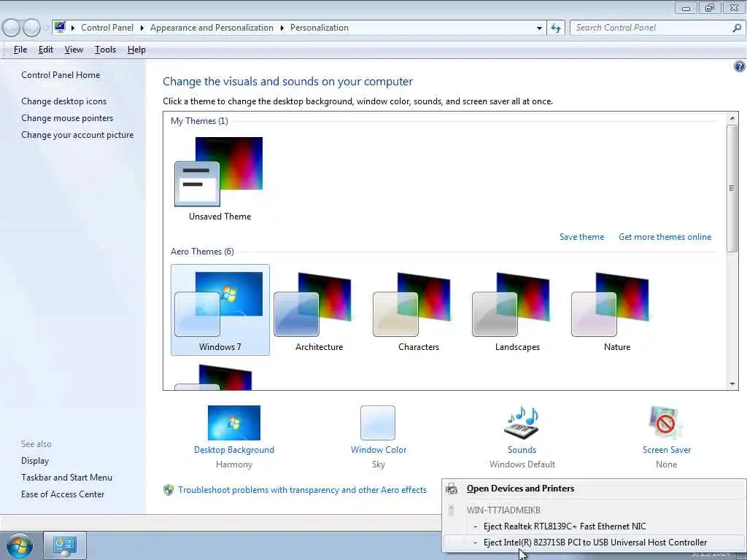Click Get more themes online

click(x=665, y=237)
